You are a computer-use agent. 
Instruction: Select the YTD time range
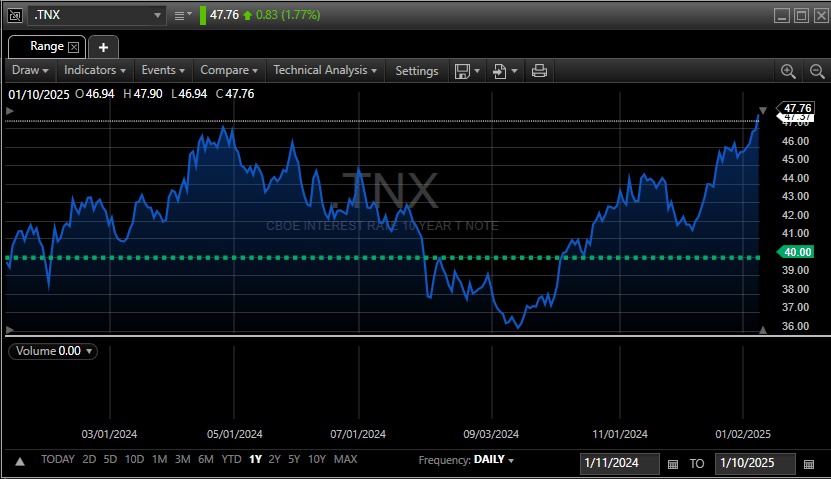(x=230, y=460)
